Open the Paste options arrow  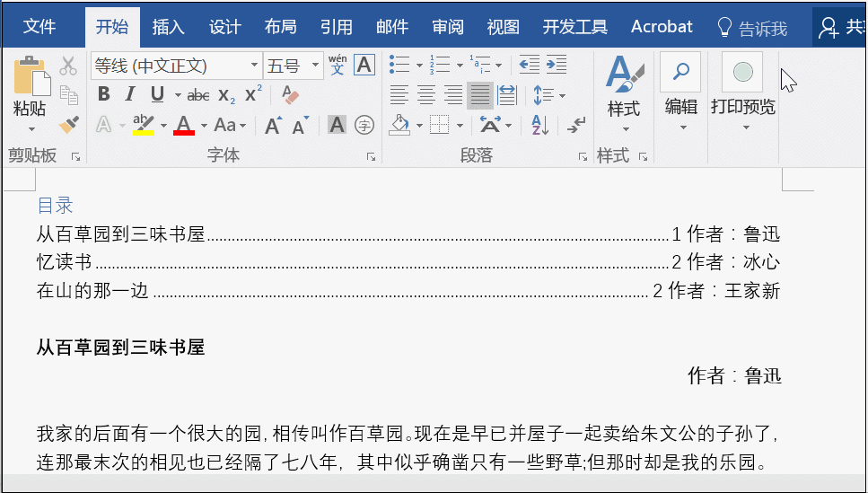[31, 129]
